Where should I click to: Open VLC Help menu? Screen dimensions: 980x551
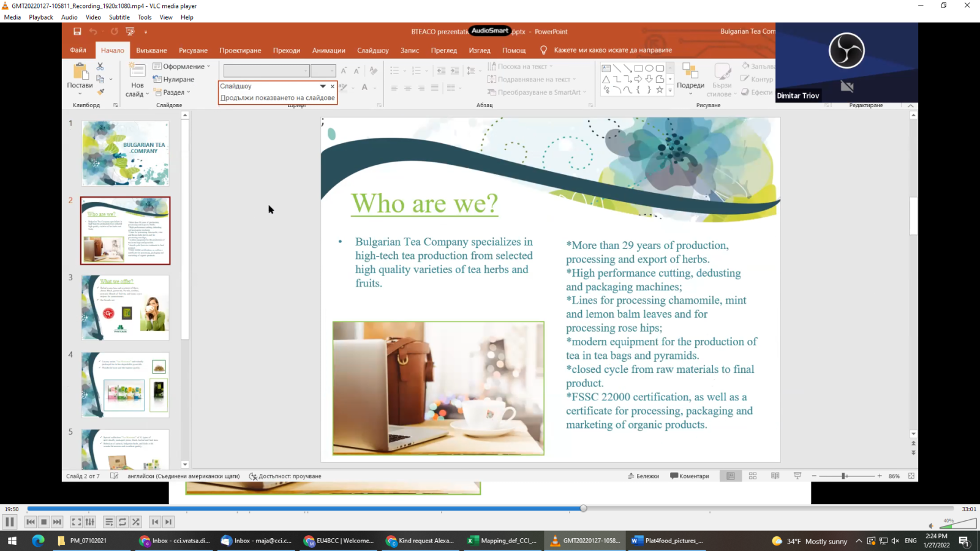tap(187, 17)
